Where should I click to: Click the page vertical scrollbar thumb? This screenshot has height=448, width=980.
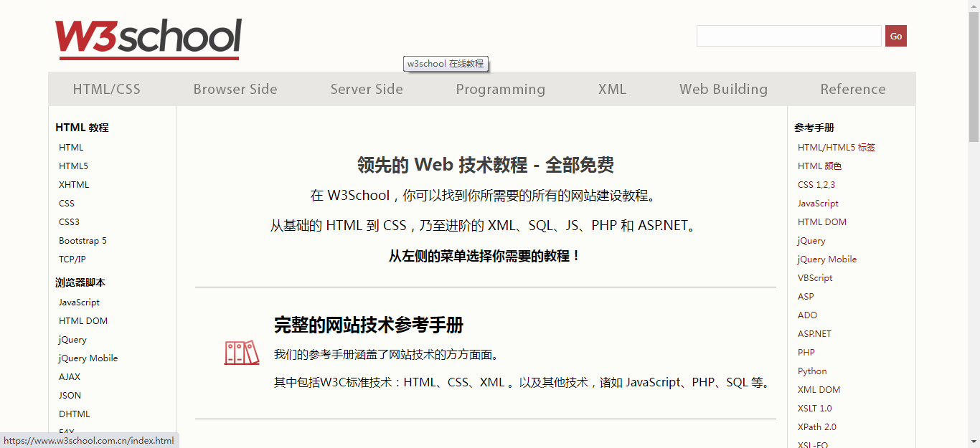tap(974, 77)
